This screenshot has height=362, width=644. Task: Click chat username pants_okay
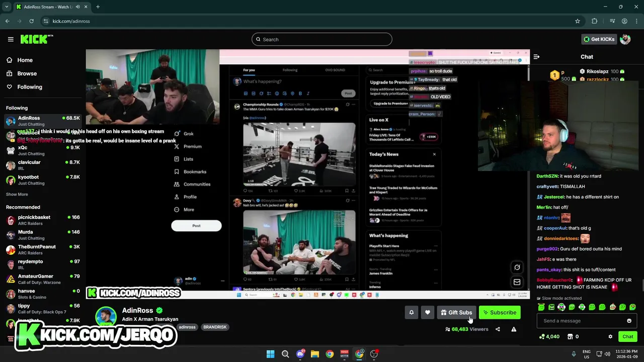pos(548,269)
